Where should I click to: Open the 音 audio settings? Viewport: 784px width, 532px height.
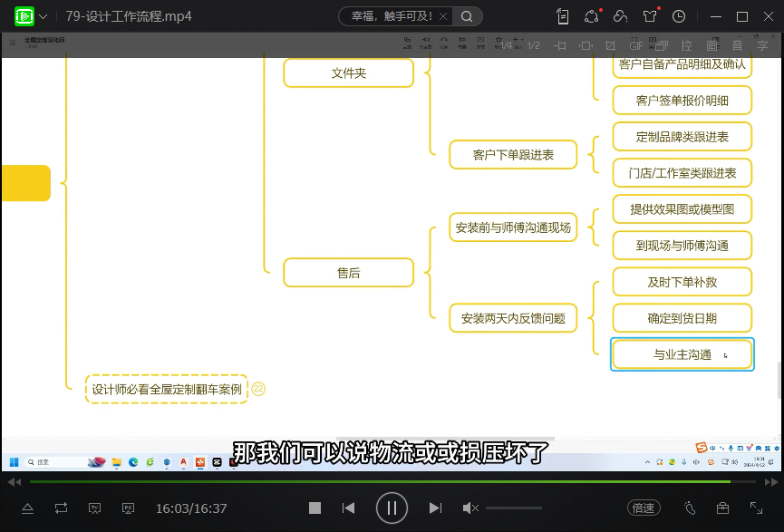738,45
